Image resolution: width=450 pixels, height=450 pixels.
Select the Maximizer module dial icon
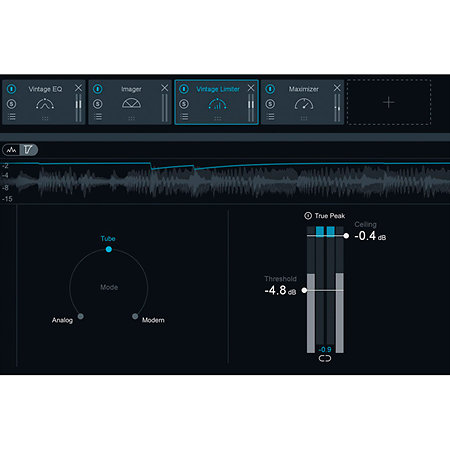[304, 104]
